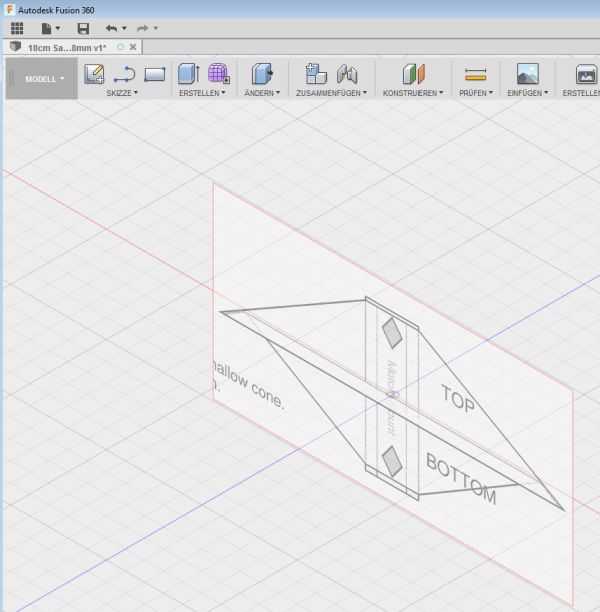Open the ÄNDERN dropdown menu
600x612 pixels.
point(262,93)
